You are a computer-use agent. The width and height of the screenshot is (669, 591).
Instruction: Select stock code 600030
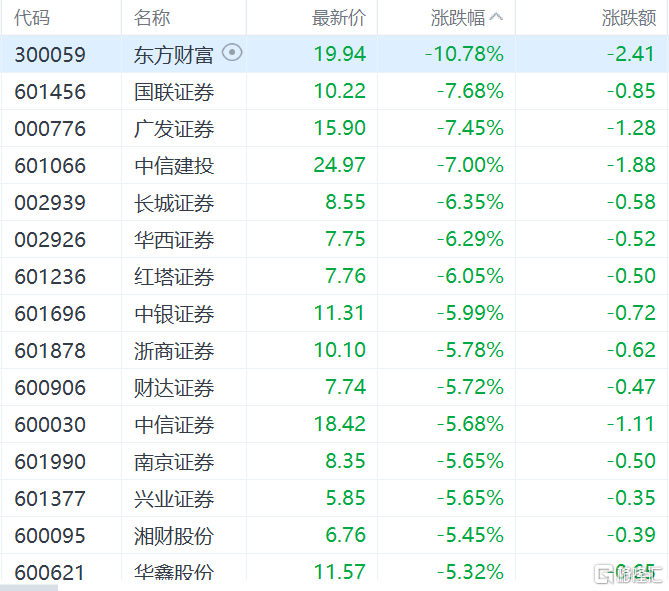coord(50,425)
